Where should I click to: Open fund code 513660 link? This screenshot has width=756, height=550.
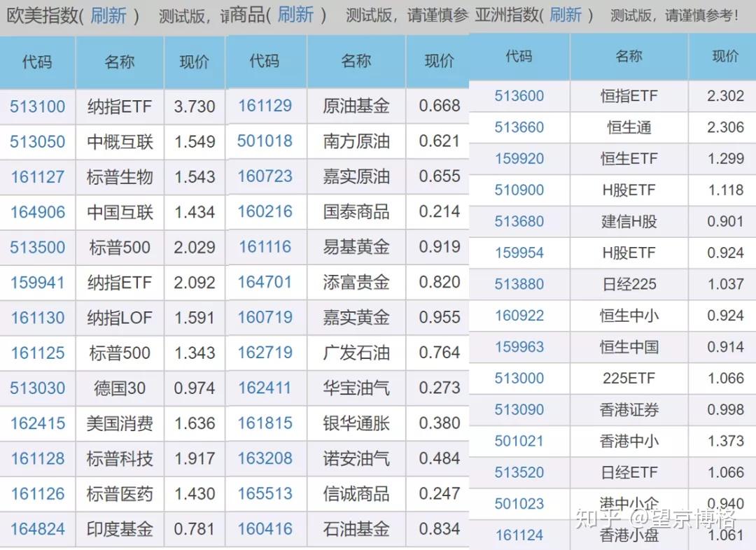click(x=519, y=127)
